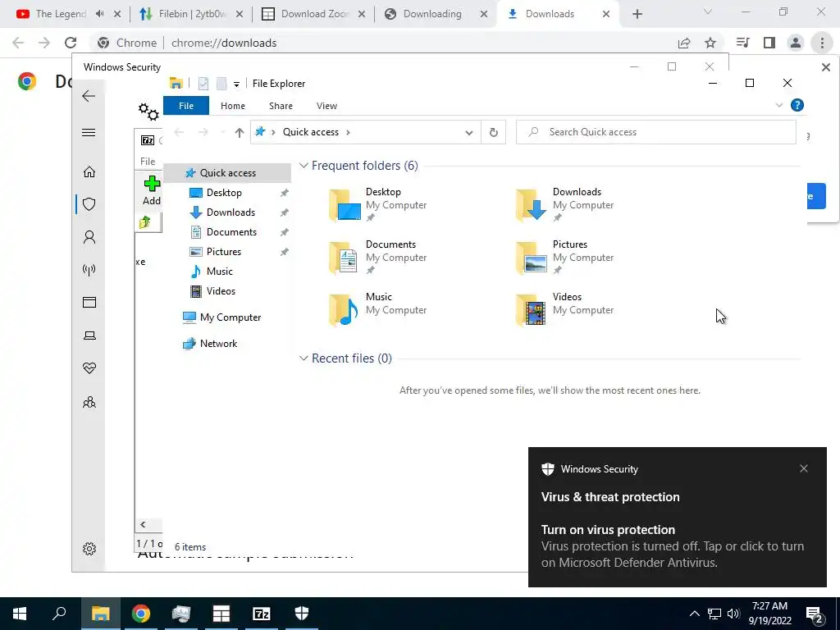Open the Home ribbon tab

232,106
